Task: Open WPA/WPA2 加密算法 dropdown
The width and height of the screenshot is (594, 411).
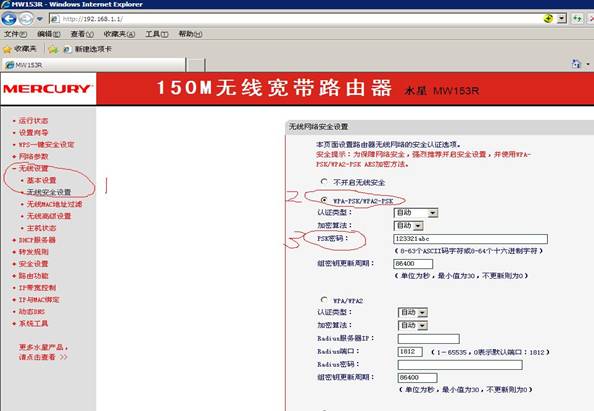Action: click(x=413, y=325)
